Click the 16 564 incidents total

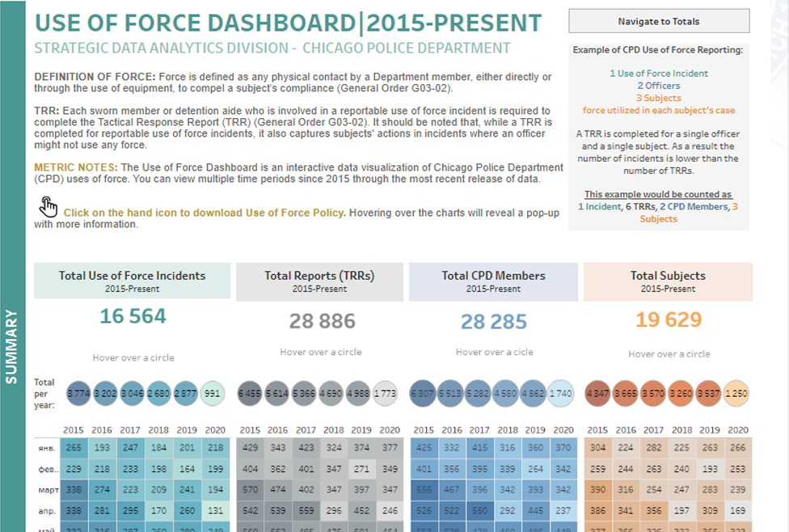point(133,316)
